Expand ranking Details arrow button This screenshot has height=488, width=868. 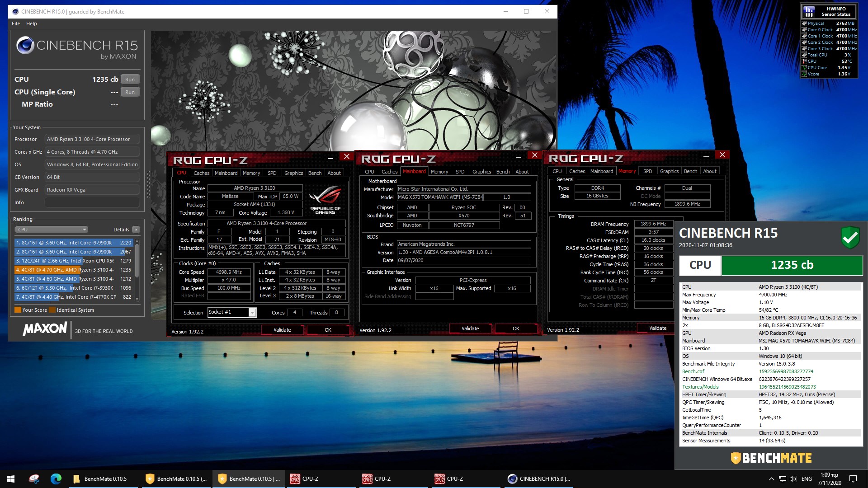pyautogui.click(x=136, y=230)
